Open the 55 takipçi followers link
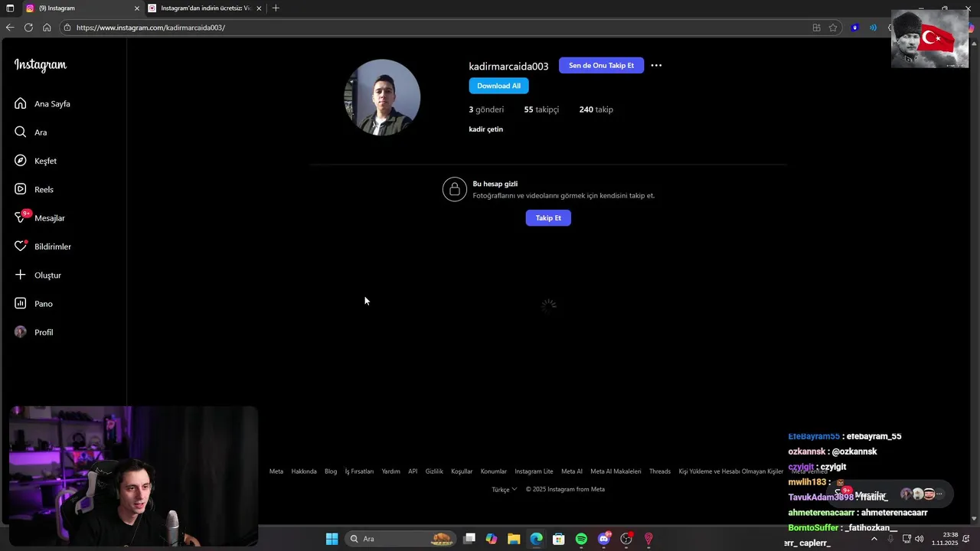 541,109
